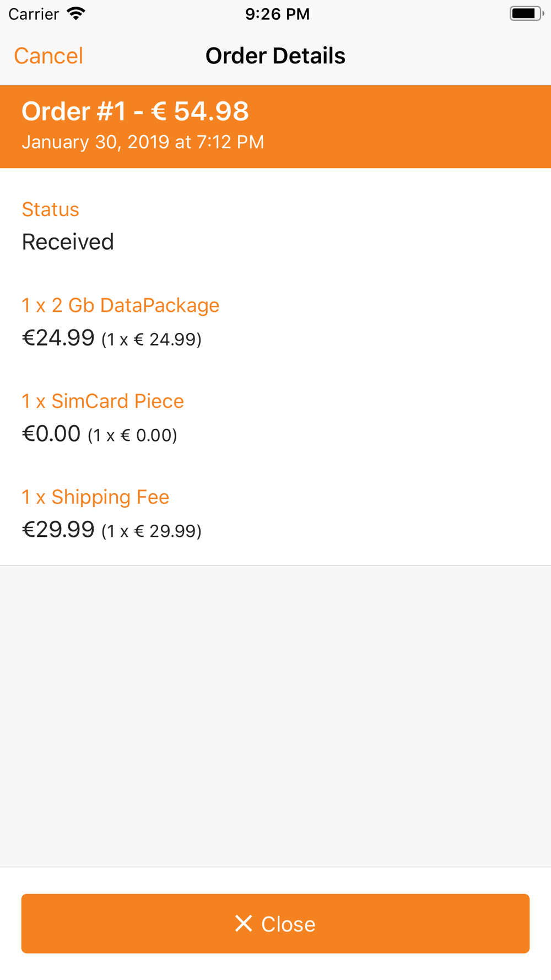Tap the 1 x SimCard Piece item
The height and width of the screenshot is (980, 551).
click(102, 401)
